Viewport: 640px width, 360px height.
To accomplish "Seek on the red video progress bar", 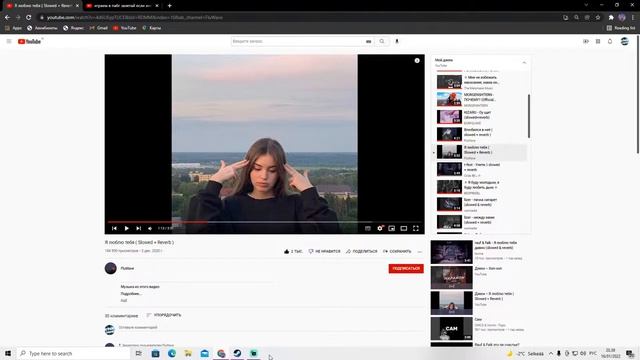I will [264, 222].
